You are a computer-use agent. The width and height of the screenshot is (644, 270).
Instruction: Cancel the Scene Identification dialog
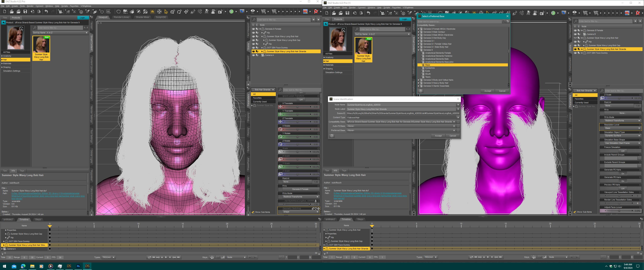click(452, 136)
